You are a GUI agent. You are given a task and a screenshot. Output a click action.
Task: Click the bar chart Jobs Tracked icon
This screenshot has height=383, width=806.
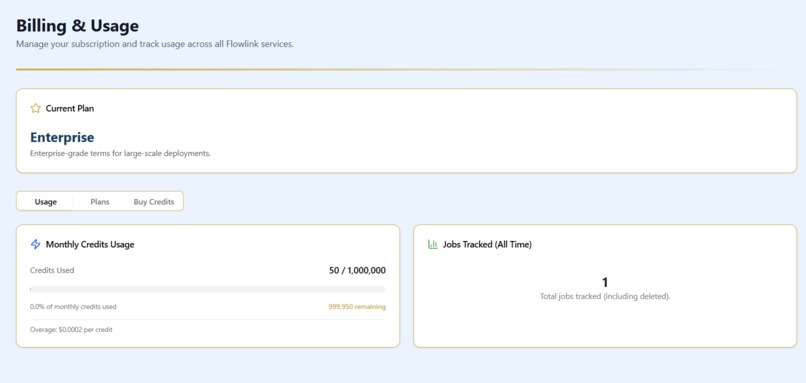point(433,244)
